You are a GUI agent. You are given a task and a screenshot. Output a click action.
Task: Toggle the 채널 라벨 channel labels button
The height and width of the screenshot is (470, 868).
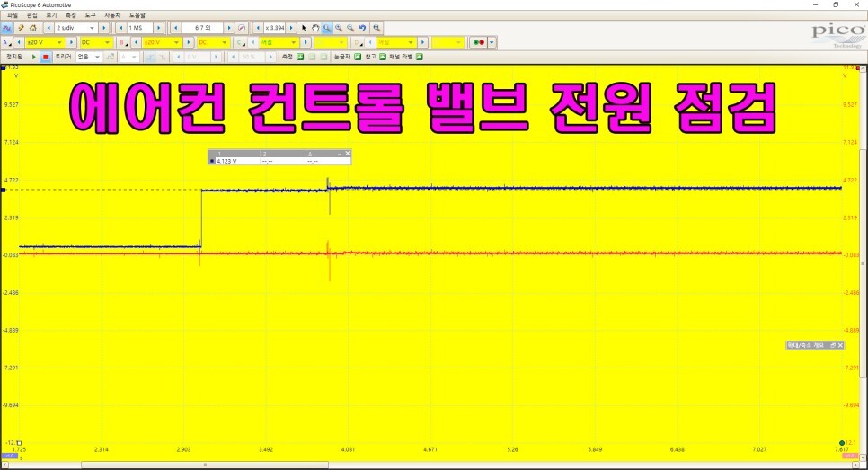418,57
